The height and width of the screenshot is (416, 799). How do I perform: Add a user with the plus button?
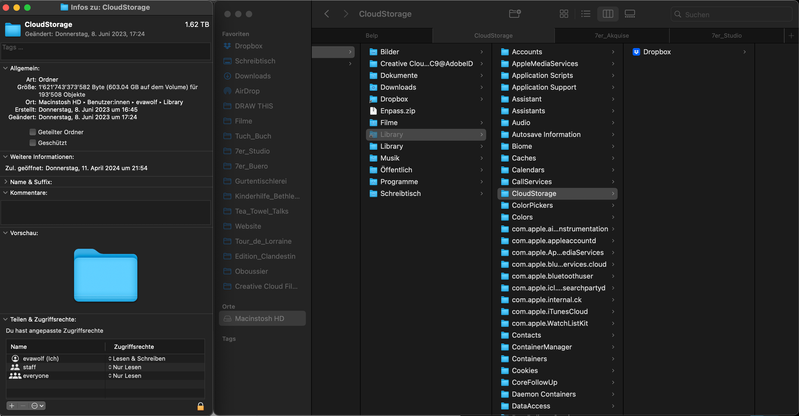point(11,406)
